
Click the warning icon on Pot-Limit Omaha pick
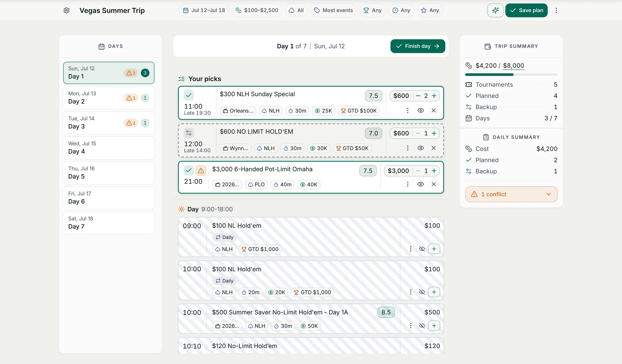[x=201, y=170]
